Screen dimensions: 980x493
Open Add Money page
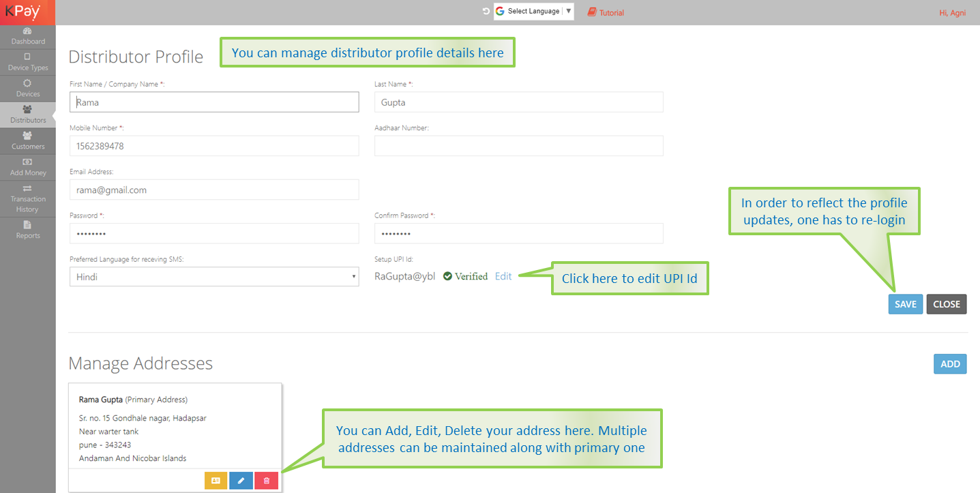click(27, 167)
